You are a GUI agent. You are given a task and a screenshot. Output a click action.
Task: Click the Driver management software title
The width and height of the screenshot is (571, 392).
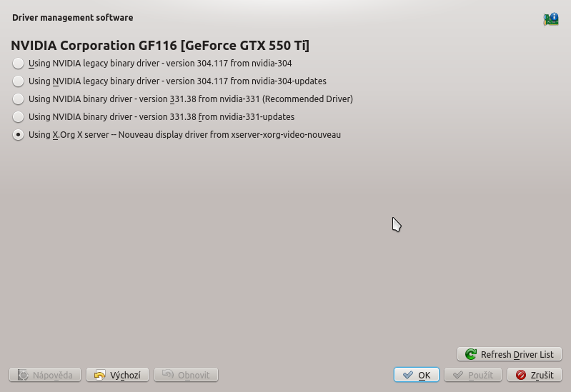coord(73,17)
